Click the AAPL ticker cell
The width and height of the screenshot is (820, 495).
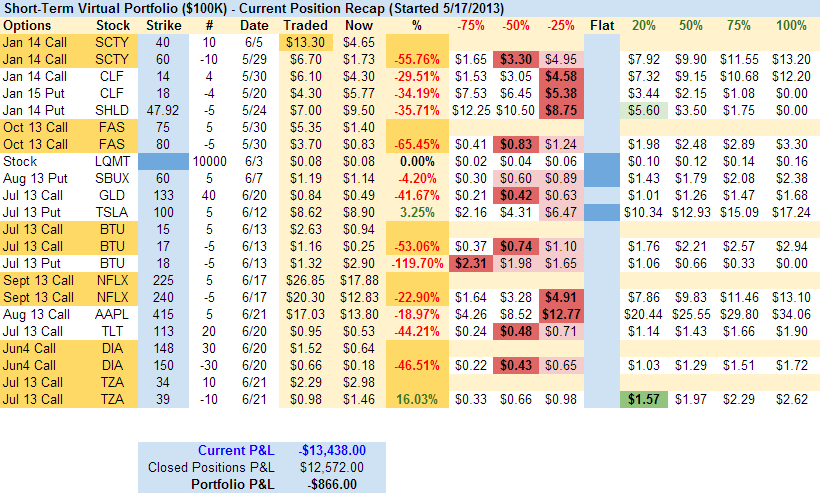click(x=112, y=315)
